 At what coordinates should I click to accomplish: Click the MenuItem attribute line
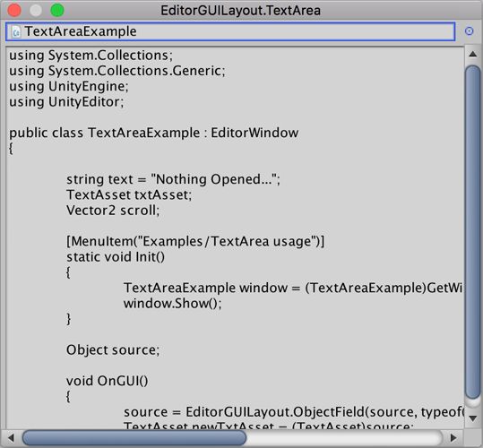tap(195, 241)
